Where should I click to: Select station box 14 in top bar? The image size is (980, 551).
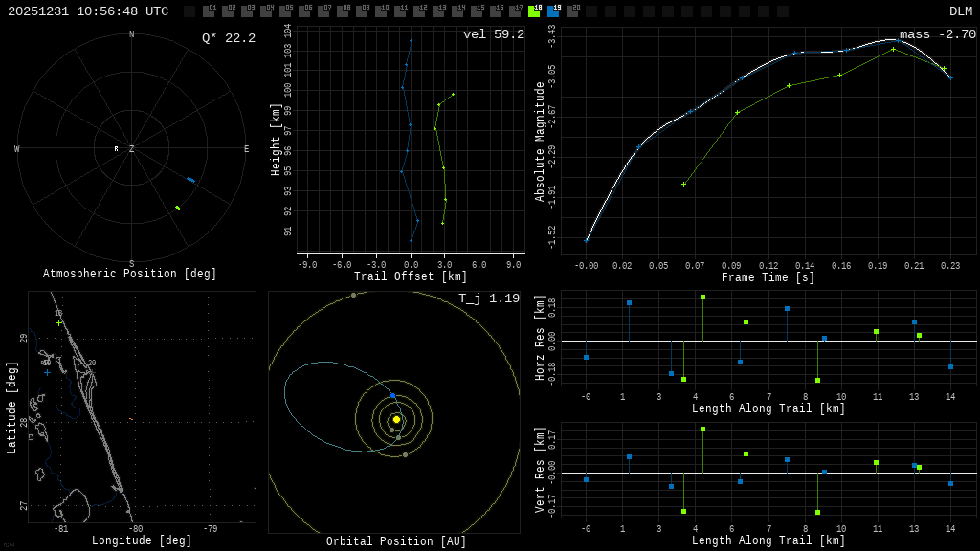point(457,11)
